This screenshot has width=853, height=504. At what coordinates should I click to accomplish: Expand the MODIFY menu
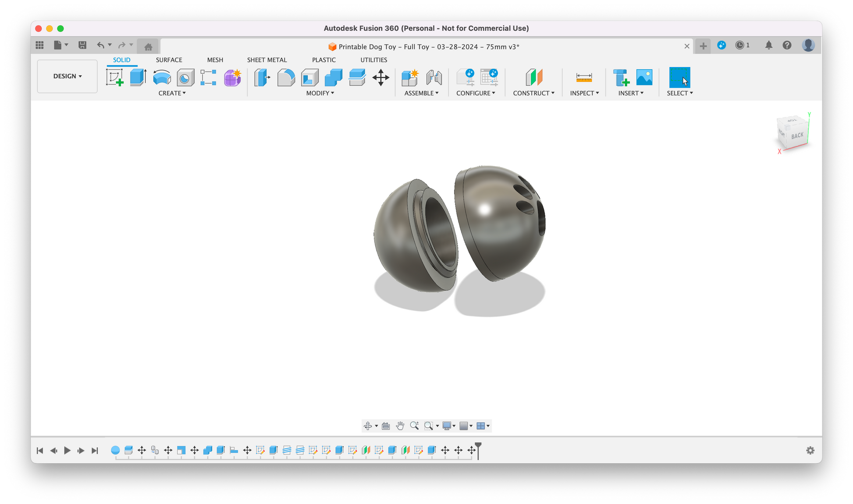320,93
